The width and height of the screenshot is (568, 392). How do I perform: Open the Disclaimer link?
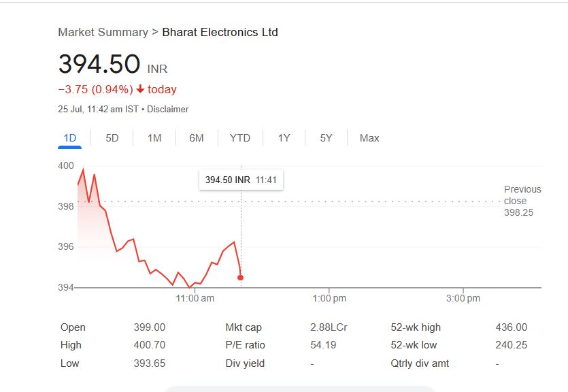coord(167,109)
